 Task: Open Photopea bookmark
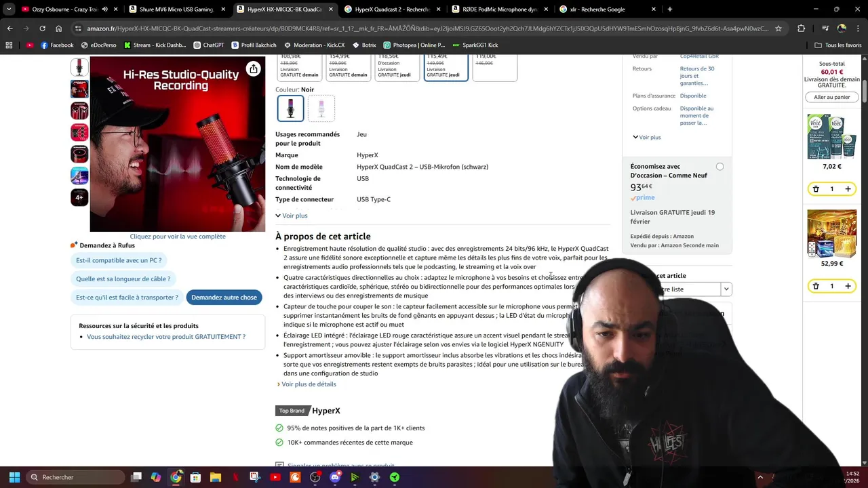[414, 45]
